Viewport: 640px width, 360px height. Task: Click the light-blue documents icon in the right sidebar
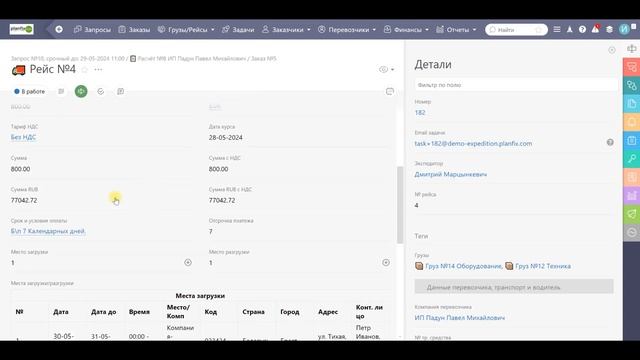pyautogui.click(x=631, y=104)
